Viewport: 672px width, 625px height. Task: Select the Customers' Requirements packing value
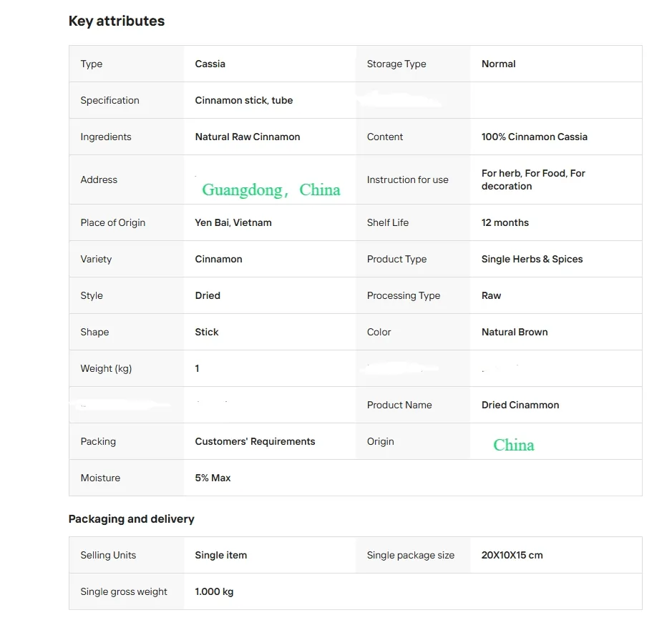click(x=255, y=441)
